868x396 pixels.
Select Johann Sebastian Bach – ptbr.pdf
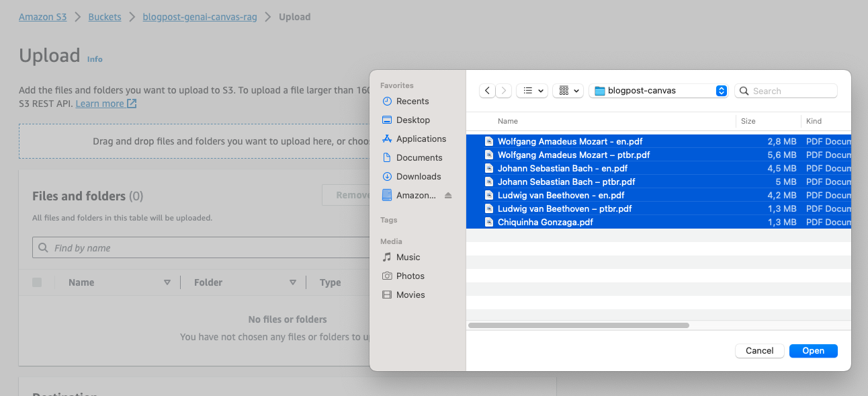[x=658, y=182]
